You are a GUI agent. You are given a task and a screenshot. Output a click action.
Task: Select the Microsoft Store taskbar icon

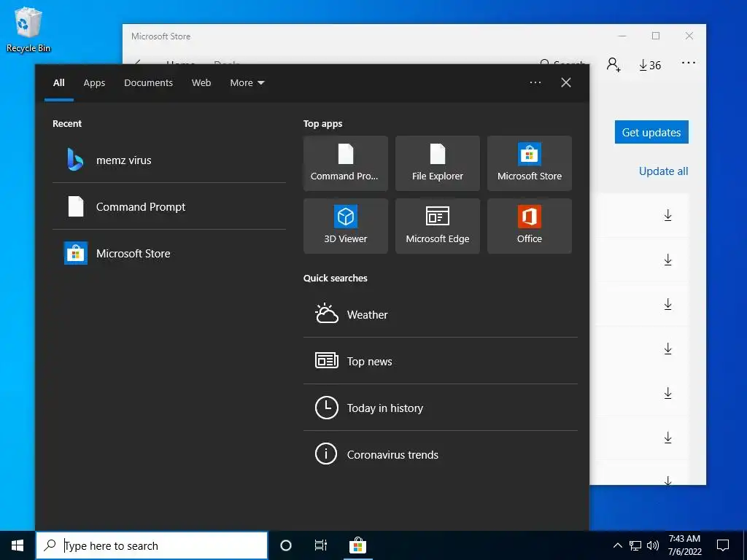click(x=357, y=545)
